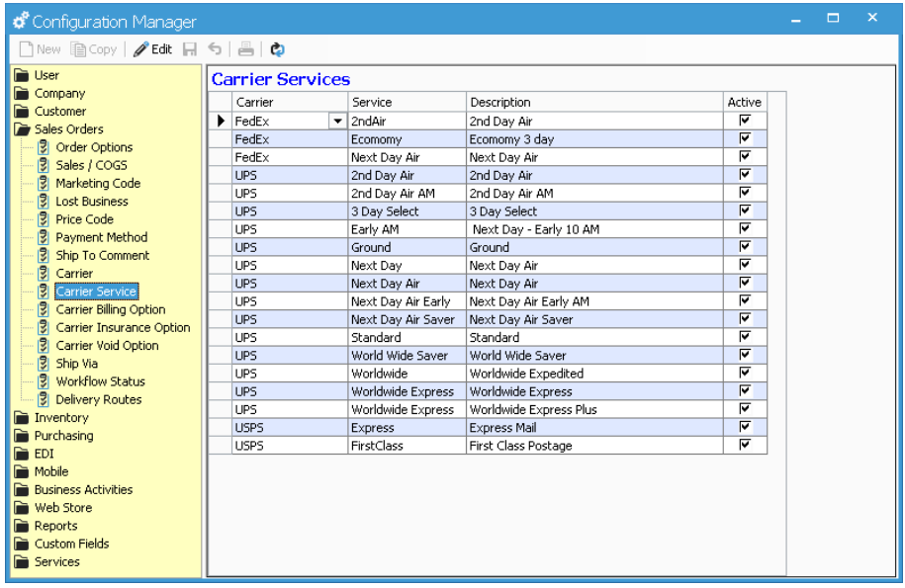Open the Services tree item
Screen dimensions: 905x588
[57, 561]
